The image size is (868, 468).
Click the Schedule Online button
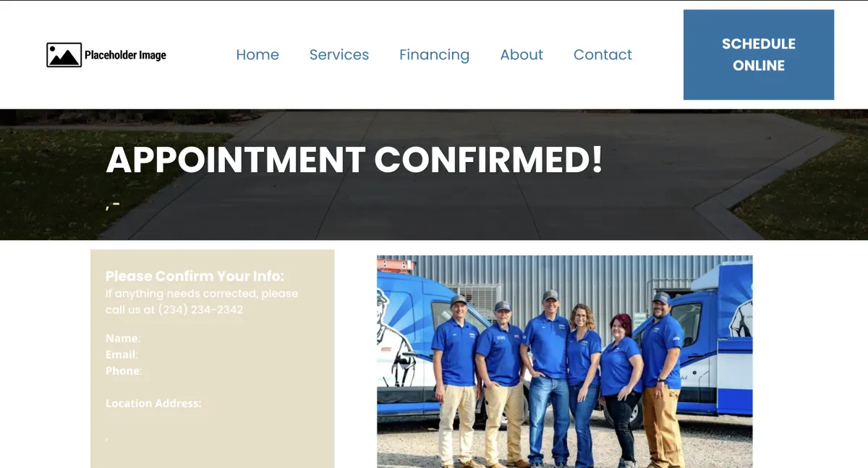(x=759, y=55)
